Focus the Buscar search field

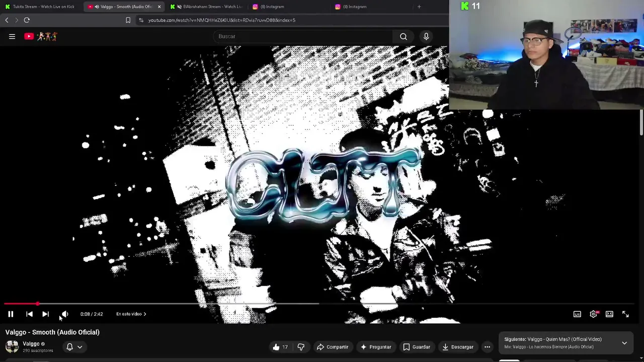coord(304,36)
